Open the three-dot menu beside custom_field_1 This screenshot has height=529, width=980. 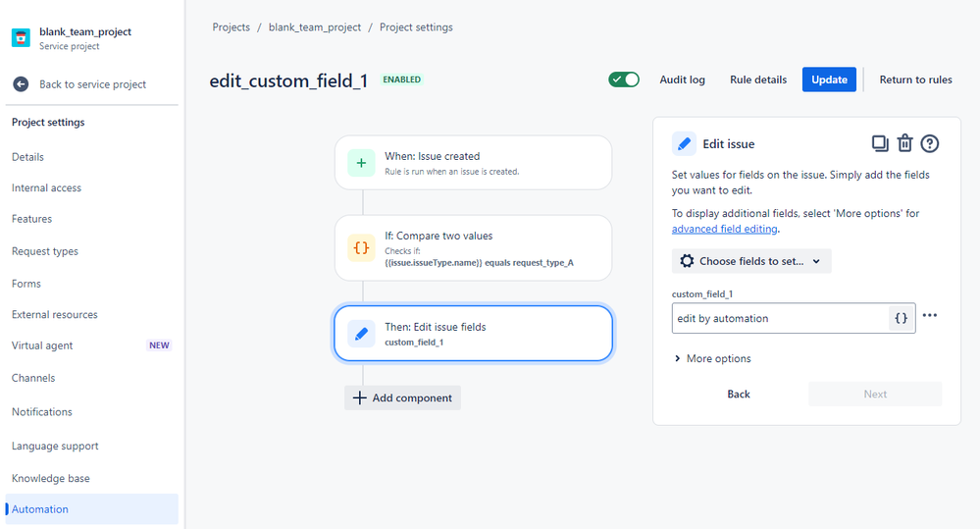point(929,315)
